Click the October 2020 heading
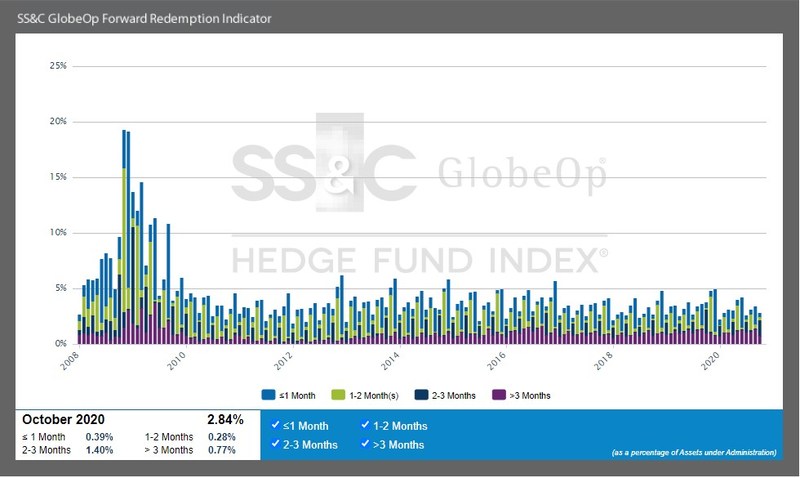 pos(62,419)
